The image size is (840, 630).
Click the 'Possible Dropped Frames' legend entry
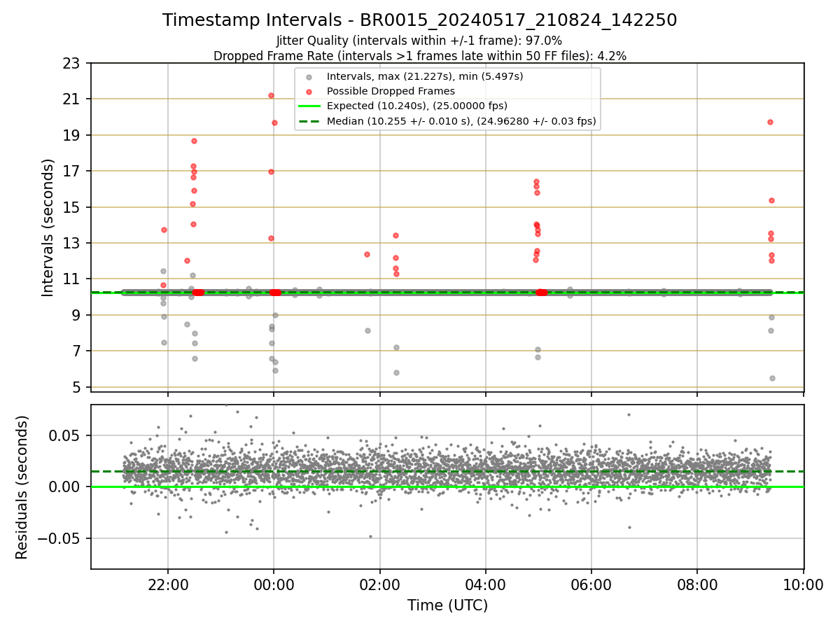point(391,91)
